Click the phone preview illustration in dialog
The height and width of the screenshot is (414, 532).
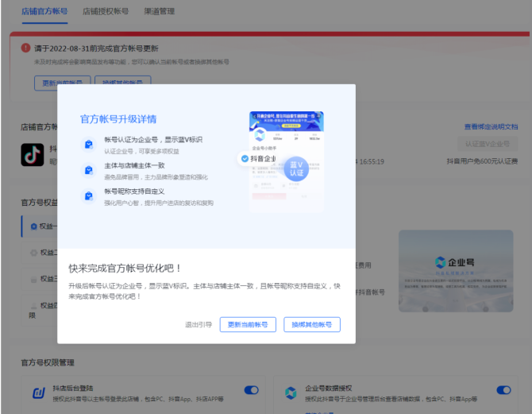(x=287, y=161)
